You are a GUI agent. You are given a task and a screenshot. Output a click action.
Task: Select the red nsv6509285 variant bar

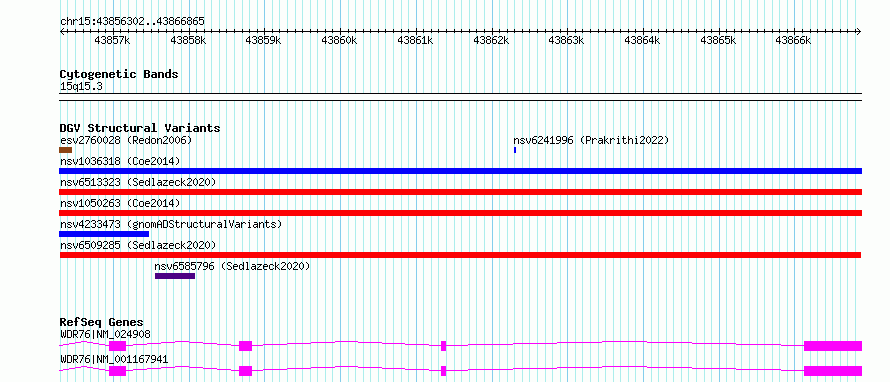point(460,255)
